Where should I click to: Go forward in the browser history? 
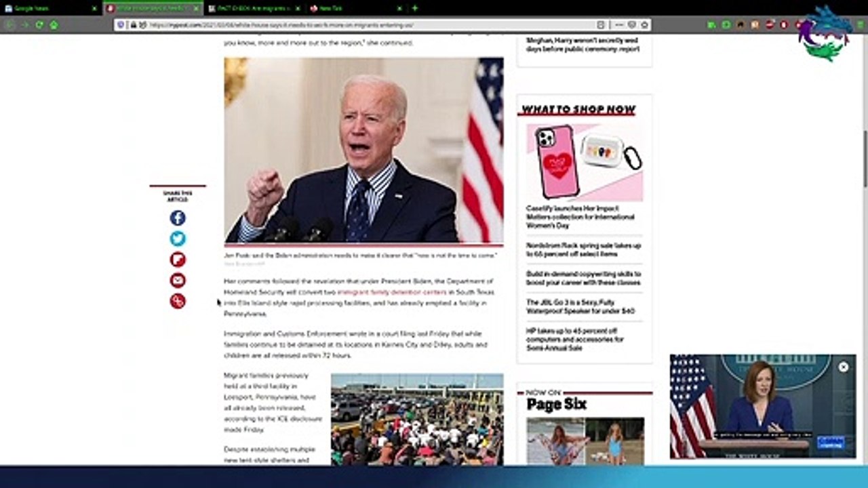(24, 24)
